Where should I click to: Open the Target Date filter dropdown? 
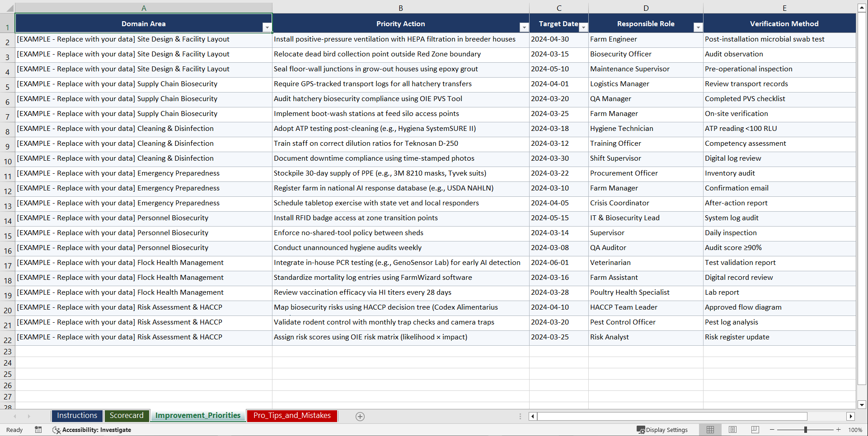pos(583,27)
